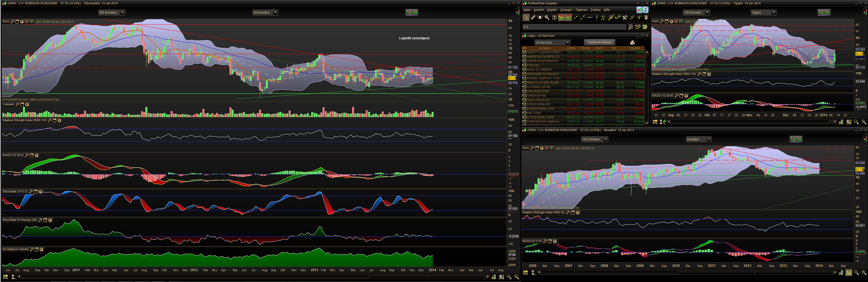This screenshot has width=868, height=282.
Task: Open the Trading menu
Action: coord(595,10)
